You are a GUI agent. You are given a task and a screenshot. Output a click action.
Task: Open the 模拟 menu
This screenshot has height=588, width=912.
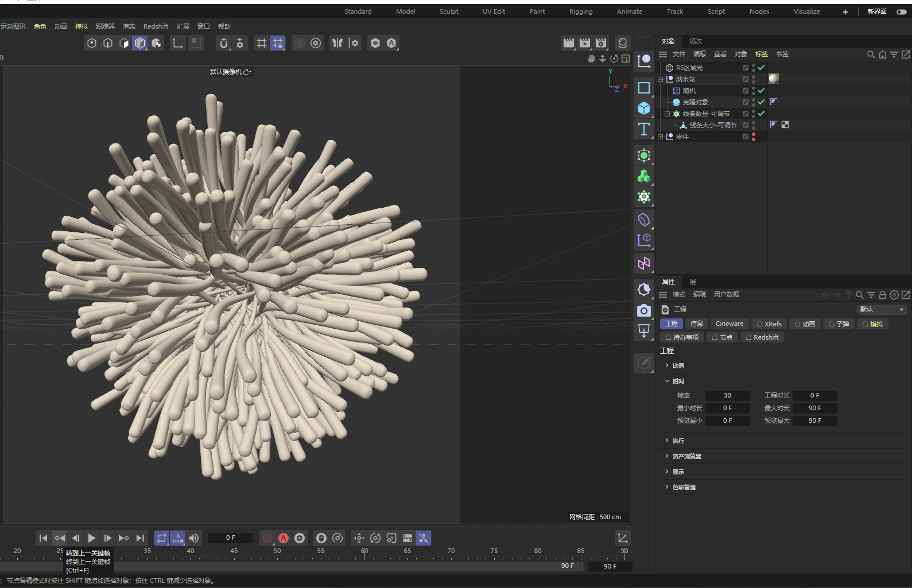coord(82,26)
